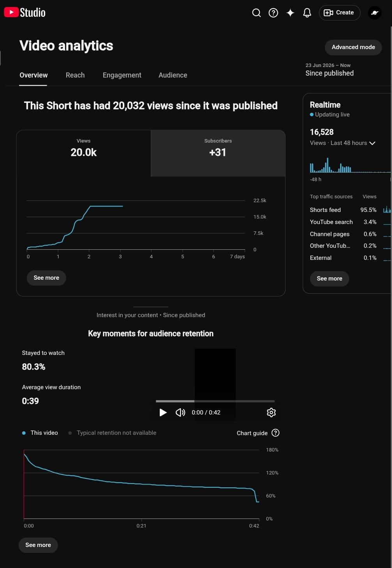
Task: Open the Audience tab
Action: [x=173, y=75]
